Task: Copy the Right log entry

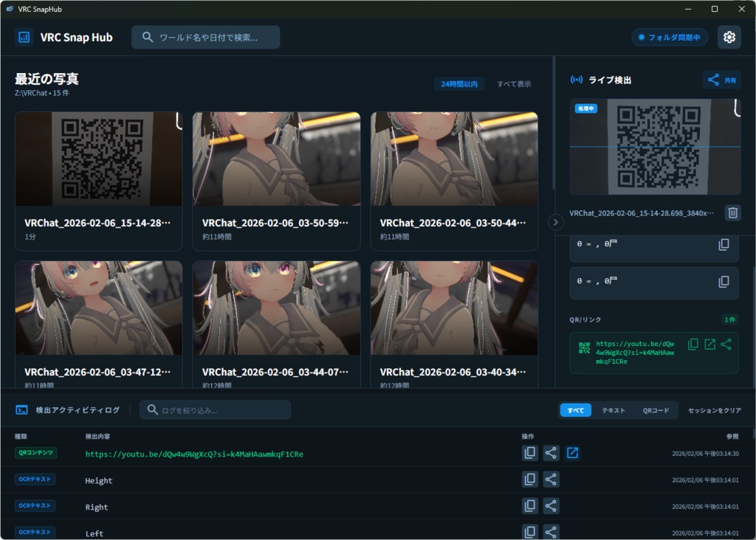Action: (529, 506)
